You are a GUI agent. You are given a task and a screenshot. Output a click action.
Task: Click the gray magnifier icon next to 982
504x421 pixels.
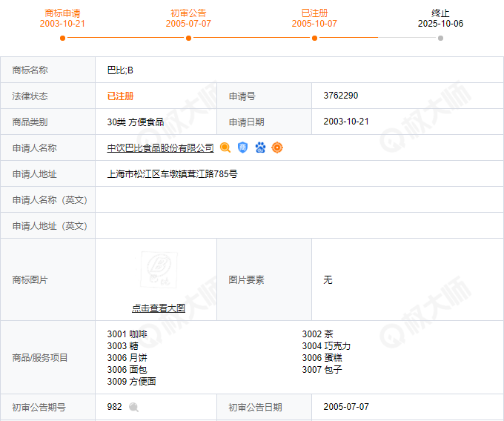(x=133, y=407)
